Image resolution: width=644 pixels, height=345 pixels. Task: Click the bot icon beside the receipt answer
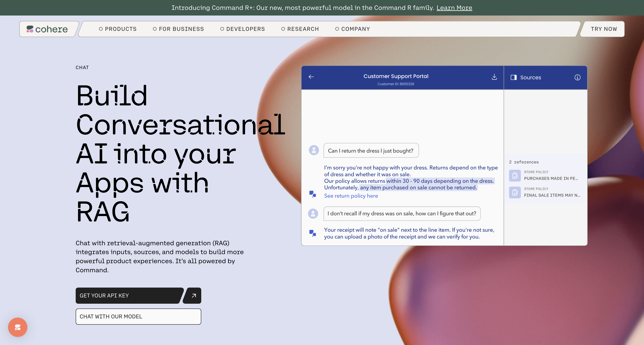pos(313,233)
